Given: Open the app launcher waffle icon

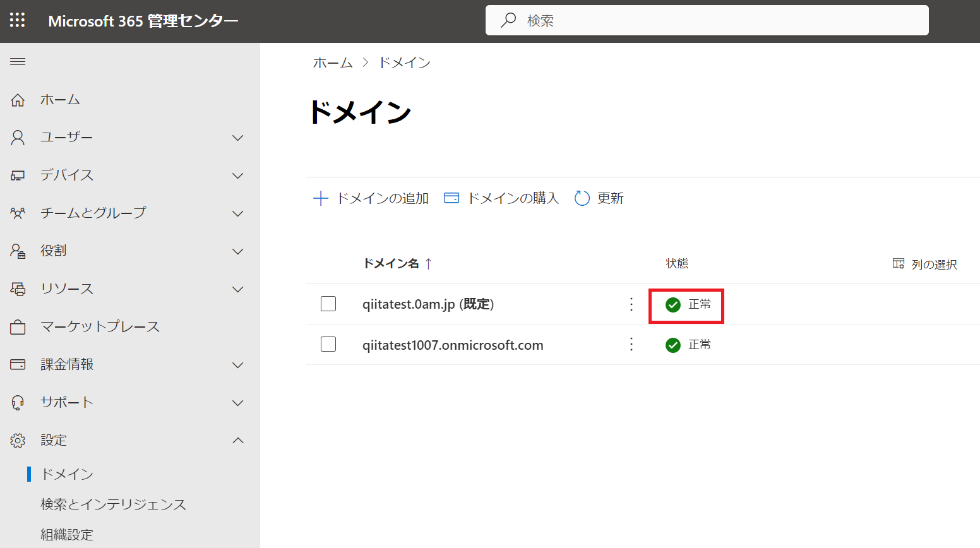Looking at the screenshot, I should (x=18, y=21).
